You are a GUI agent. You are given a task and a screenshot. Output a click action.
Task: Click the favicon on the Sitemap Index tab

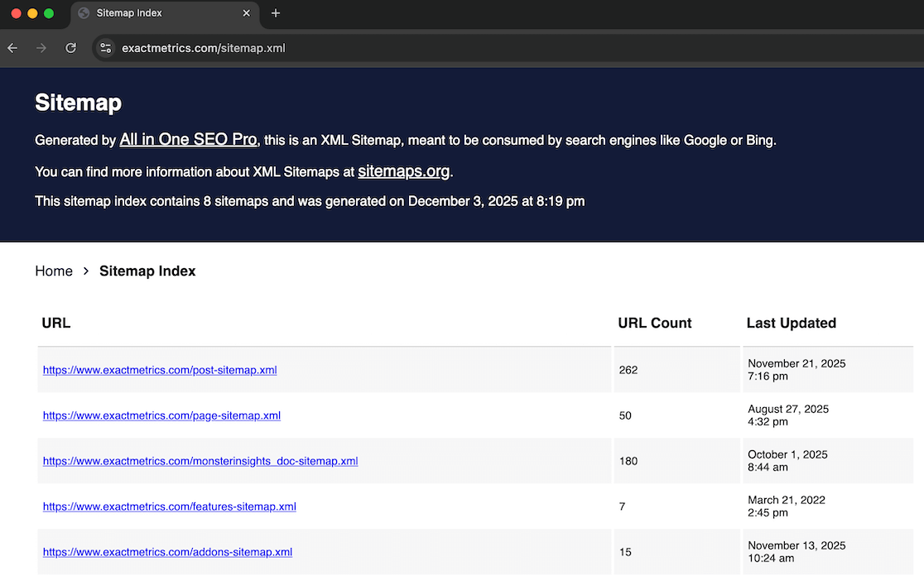[83, 13]
